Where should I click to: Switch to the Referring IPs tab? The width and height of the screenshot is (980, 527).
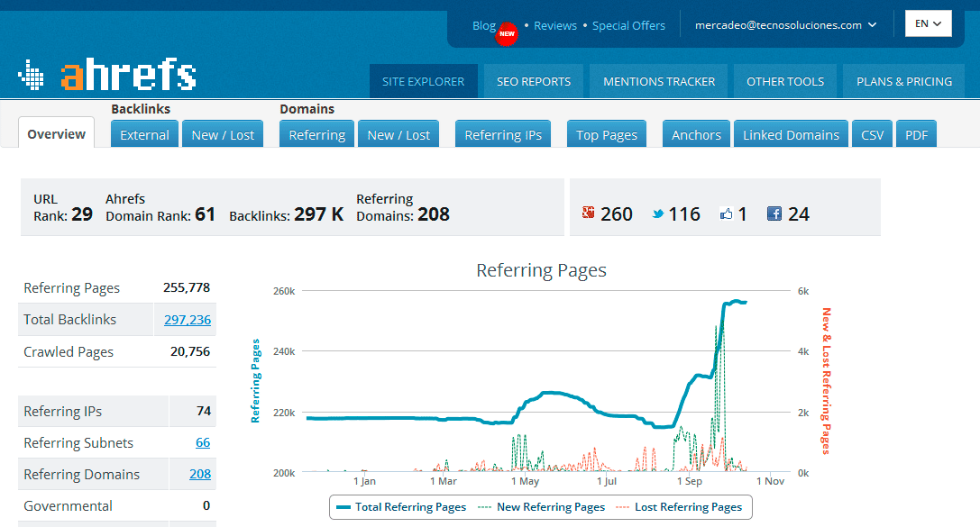click(x=503, y=135)
